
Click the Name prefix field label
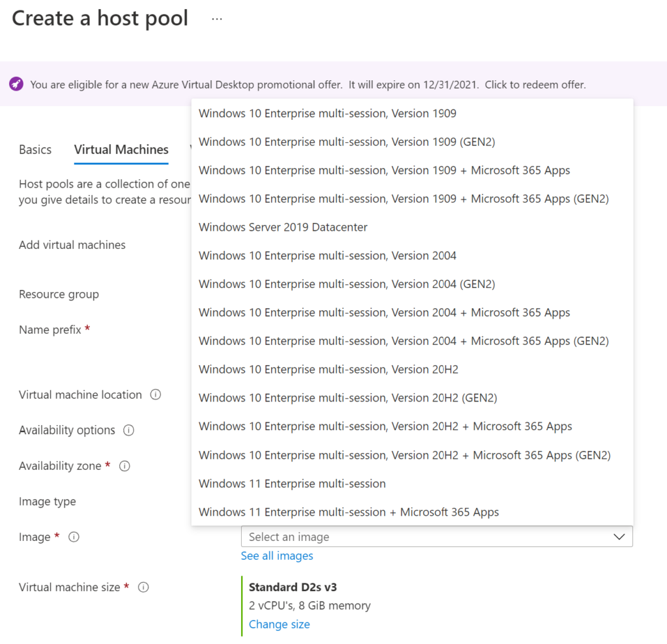click(50, 330)
